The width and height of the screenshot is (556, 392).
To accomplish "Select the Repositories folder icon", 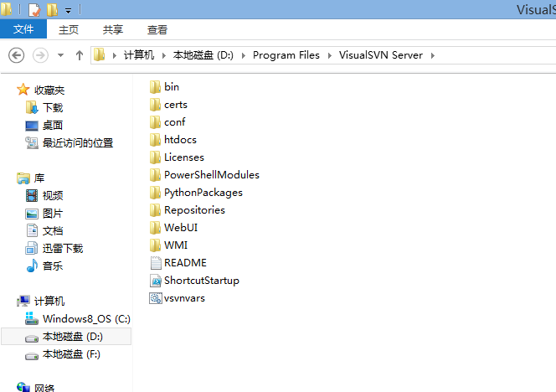I will (x=155, y=210).
